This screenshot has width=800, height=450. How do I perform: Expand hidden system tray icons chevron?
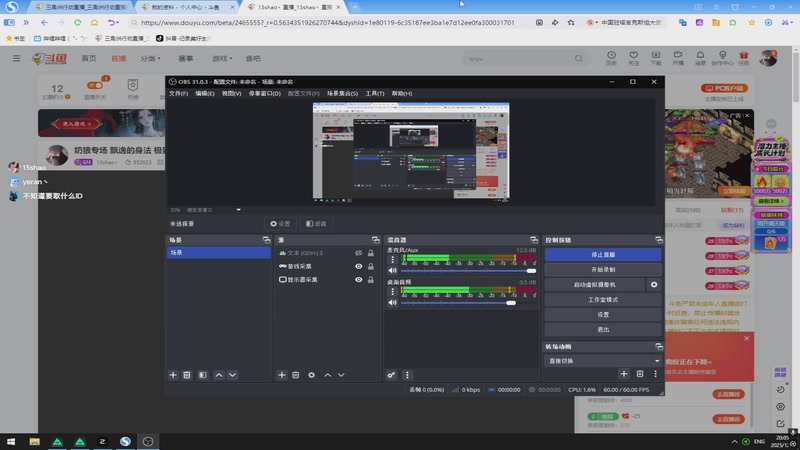(734, 441)
